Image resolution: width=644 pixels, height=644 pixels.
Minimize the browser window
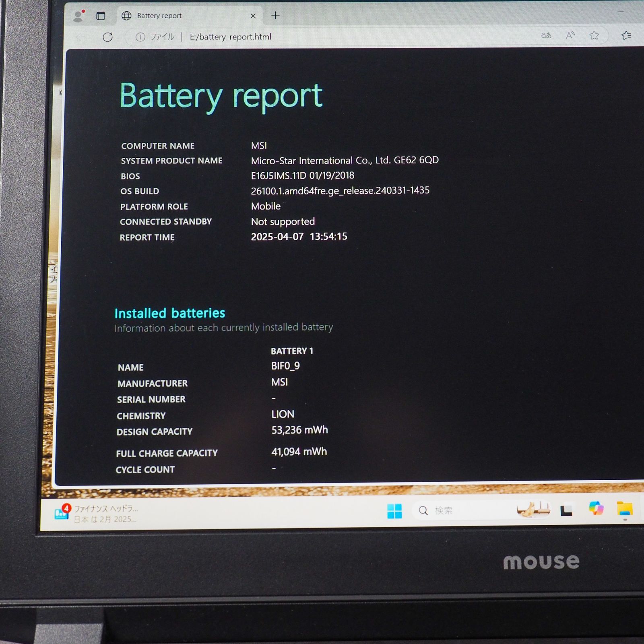pos(620,12)
